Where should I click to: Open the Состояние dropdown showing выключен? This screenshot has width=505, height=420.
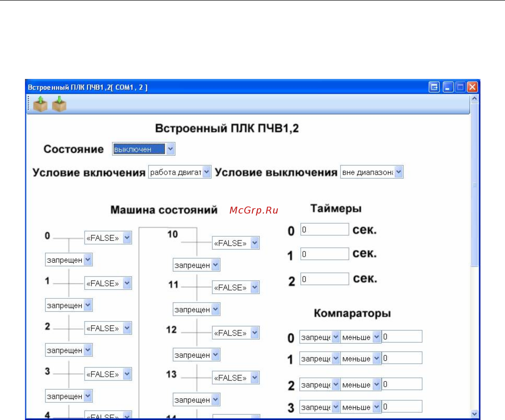tap(144, 149)
